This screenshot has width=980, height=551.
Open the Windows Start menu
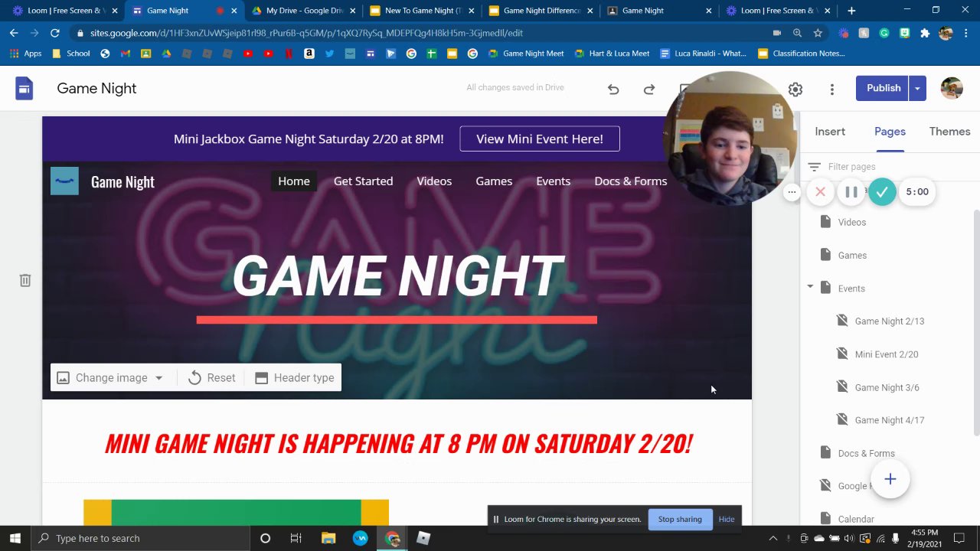point(15,538)
